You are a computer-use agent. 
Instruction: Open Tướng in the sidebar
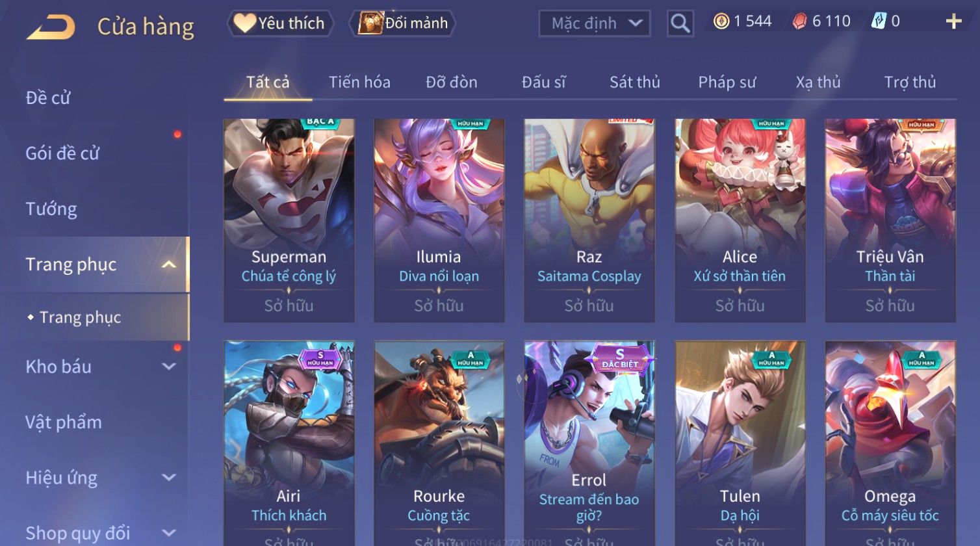pyautogui.click(x=51, y=209)
